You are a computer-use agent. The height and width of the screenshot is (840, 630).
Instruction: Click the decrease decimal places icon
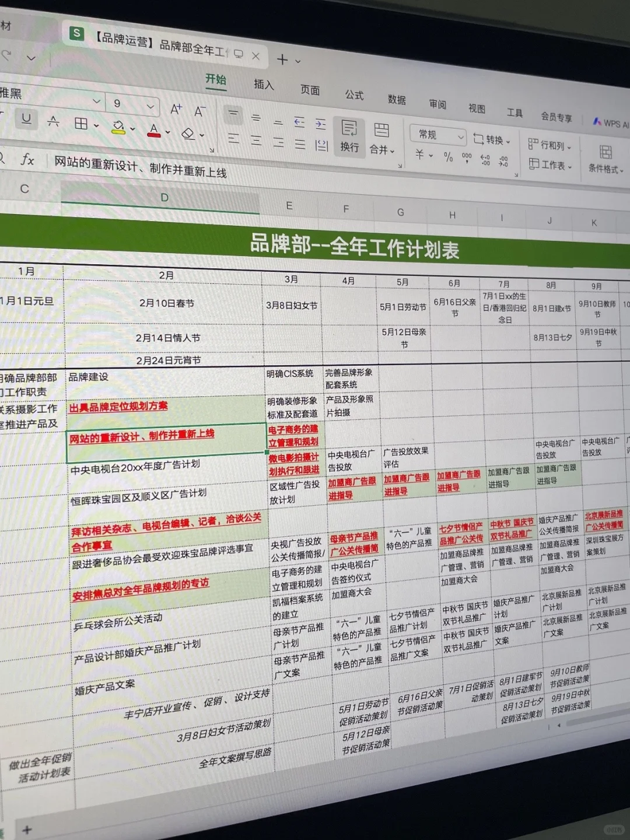tap(503, 161)
